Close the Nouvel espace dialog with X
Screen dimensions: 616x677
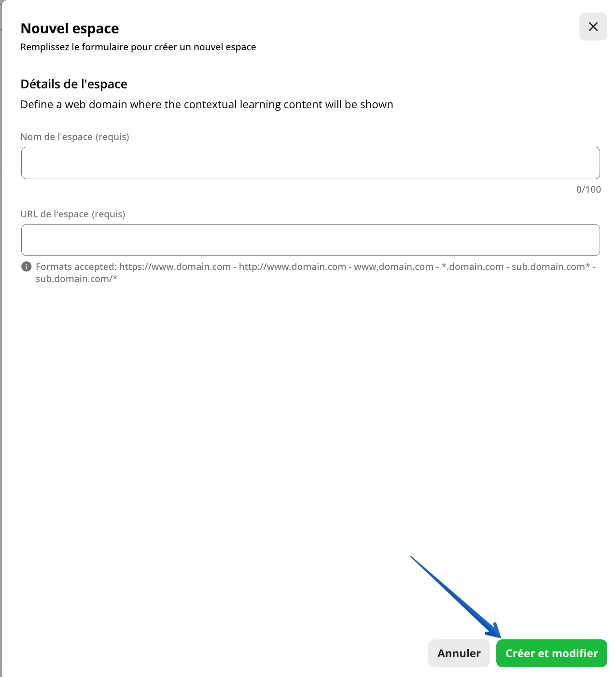(593, 27)
